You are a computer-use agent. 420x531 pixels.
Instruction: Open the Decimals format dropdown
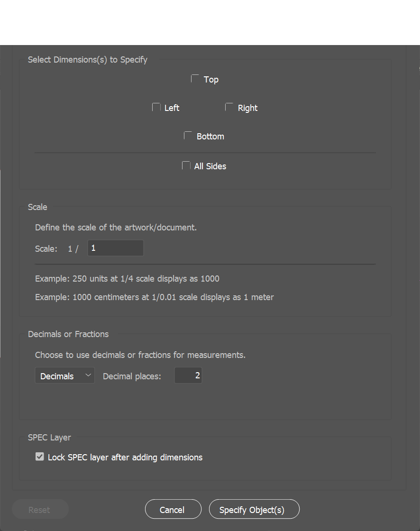pos(64,375)
